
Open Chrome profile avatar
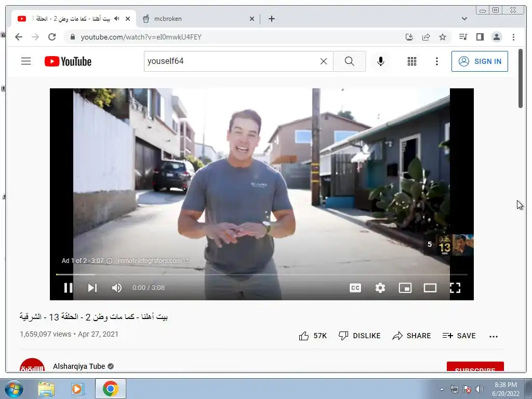pyautogui.click(x=496, y=37)
